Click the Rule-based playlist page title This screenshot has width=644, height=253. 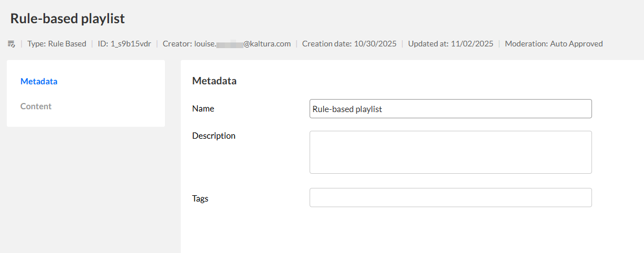pos(67,18)
